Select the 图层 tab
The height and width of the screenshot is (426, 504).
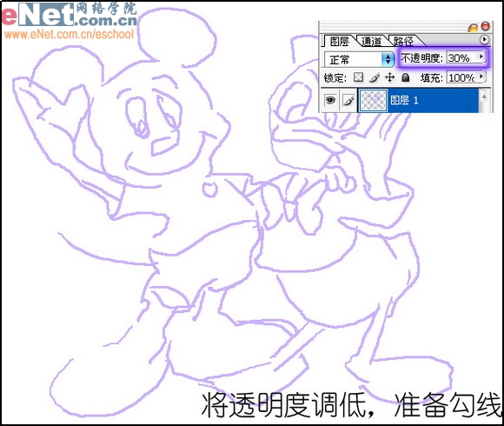tap(339, 42)
